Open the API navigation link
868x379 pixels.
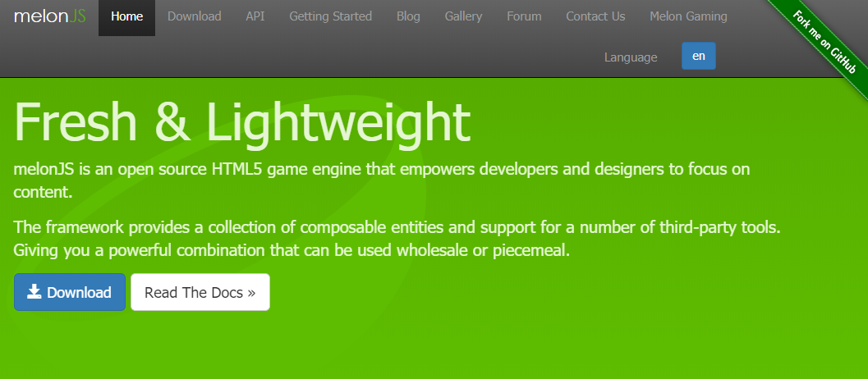pos(255,16)
